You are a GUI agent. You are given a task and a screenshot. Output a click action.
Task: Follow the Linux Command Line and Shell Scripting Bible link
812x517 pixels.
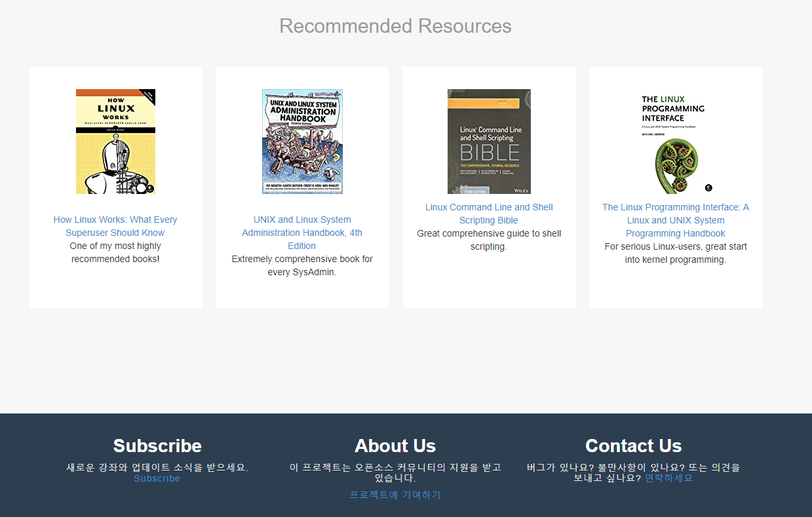489,214
